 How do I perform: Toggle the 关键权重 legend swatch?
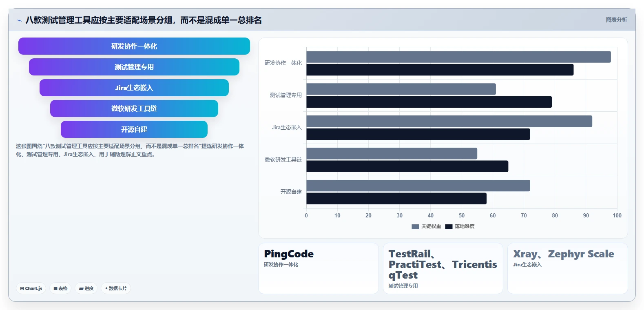415,227
